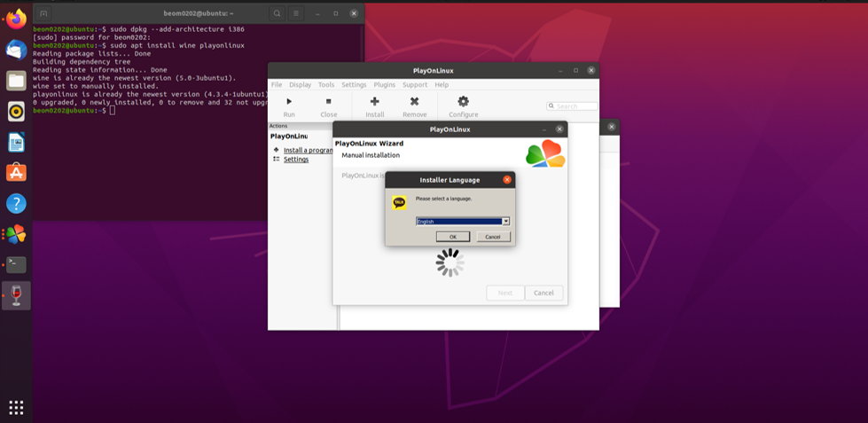The height and width of the screenshot is (423, 868).
Task: Click the 'Install a program' link
Action: [308, 150]
